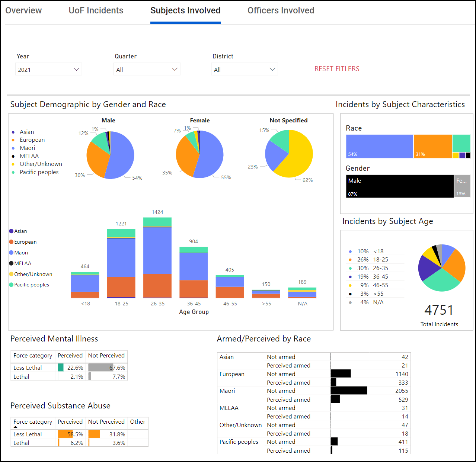
Task: Highlight the Male segment in Gender bar
Action: click(x=399, y=186)
